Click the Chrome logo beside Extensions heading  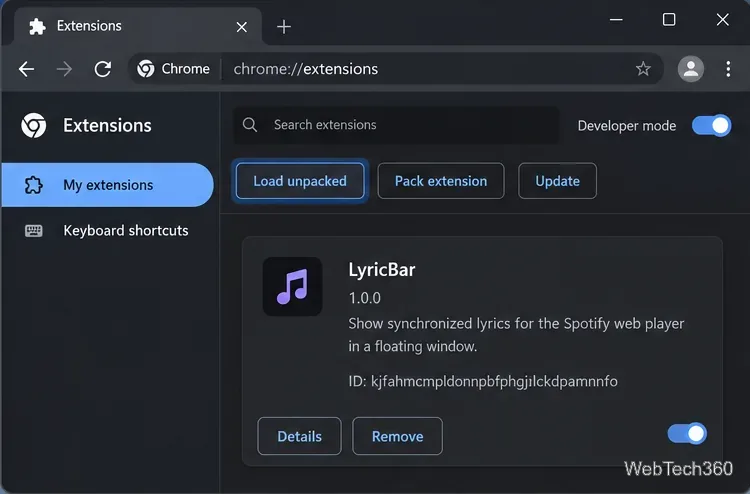(33, 125)
